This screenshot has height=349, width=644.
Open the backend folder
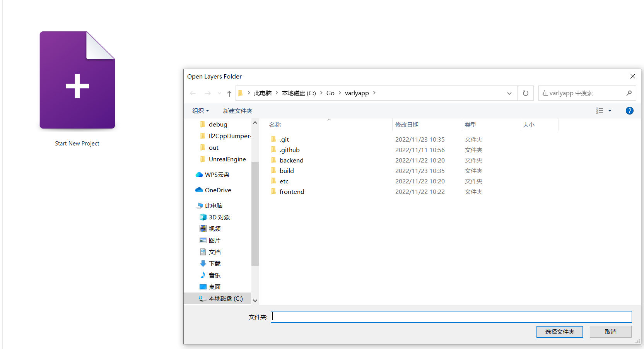[x=291, y=160]
